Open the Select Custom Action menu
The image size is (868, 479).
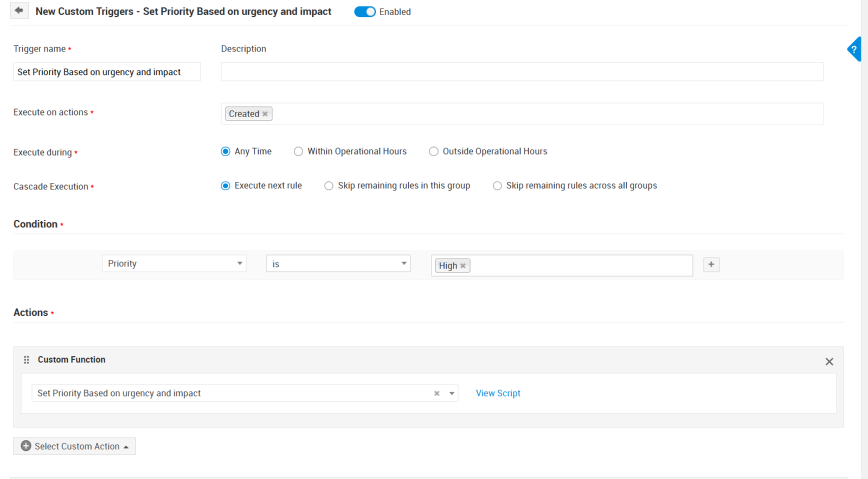pos(74,446)
